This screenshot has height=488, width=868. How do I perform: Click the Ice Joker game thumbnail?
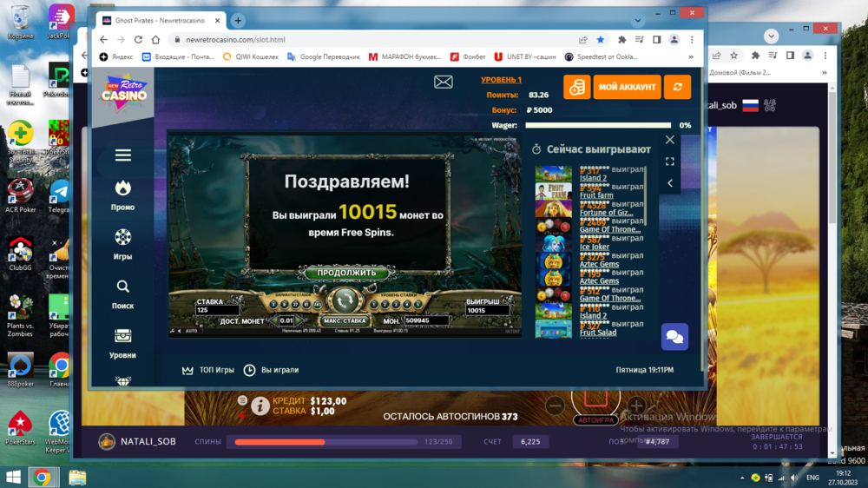pyautogui.click(x=553, y=243)
